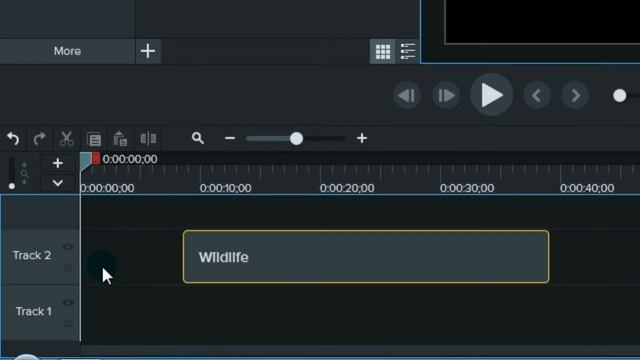Jump to next clip with right chevron
Image resolution: width=640 pixels, height=360 pixels.
(575, 96)
